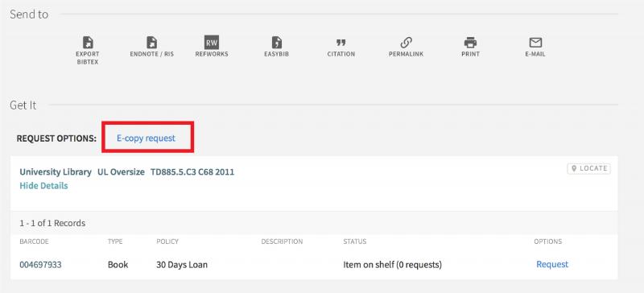Export the record as BibTeX
The height and width of the screenshot is (293, 644).
tap(88, 50)
